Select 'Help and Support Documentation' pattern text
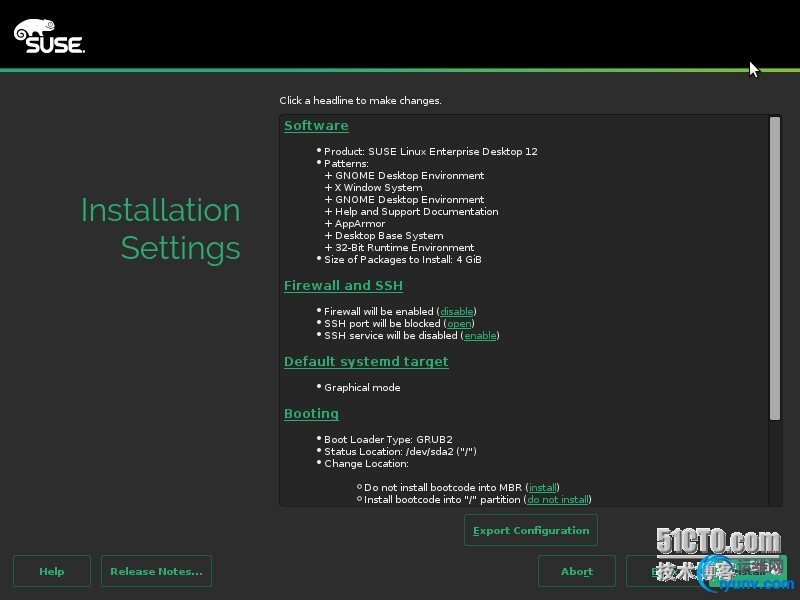The height and width of the screenshot is (600, 800). pyautogui.click(x=416, y=212)
